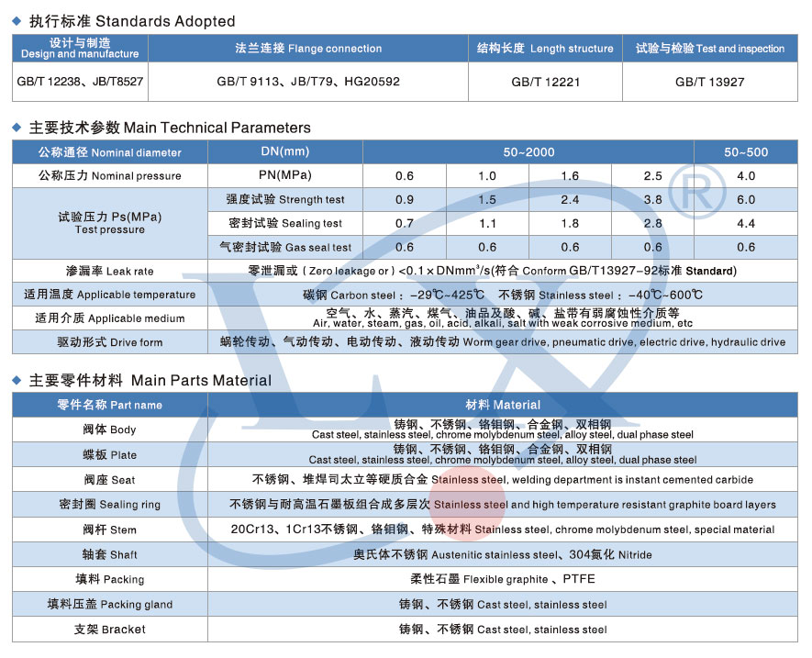The image size is (812, 658).
Task: Select the "Body" part name cell
Action: click(x=110, y=429)
